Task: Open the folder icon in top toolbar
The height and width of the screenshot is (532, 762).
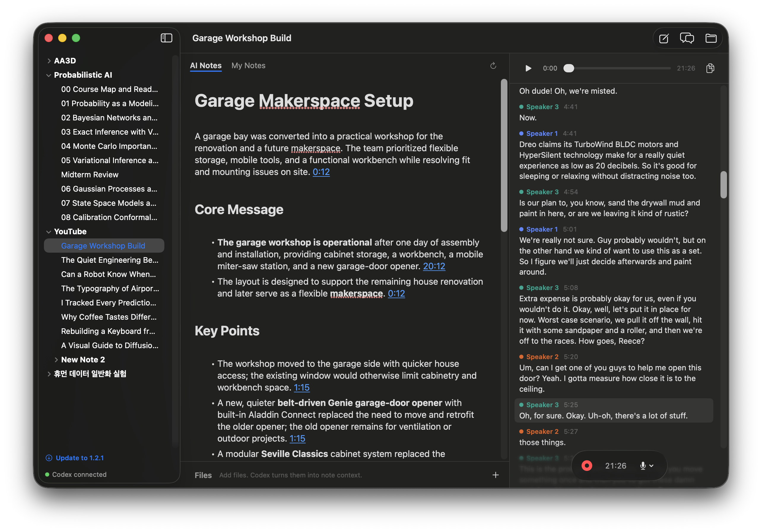Action: 711,38
